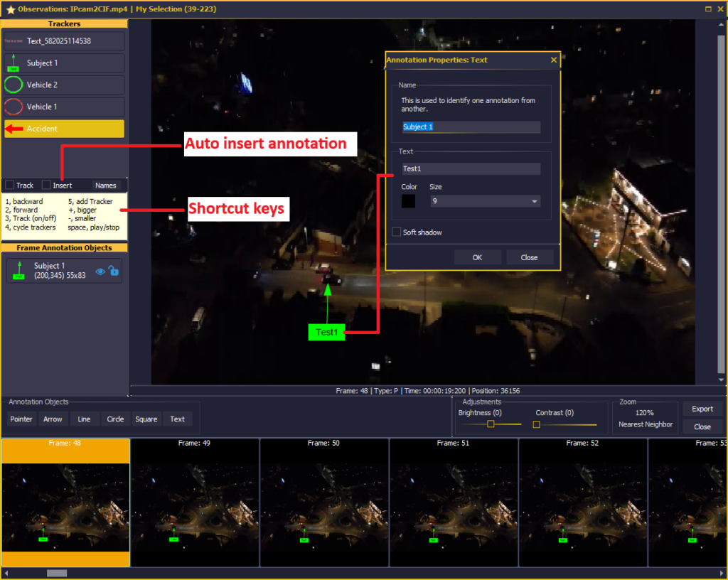The width and height of the screenshot is (728, 580).
Task: Maximize the Observations window
Action: coord(708,9)
